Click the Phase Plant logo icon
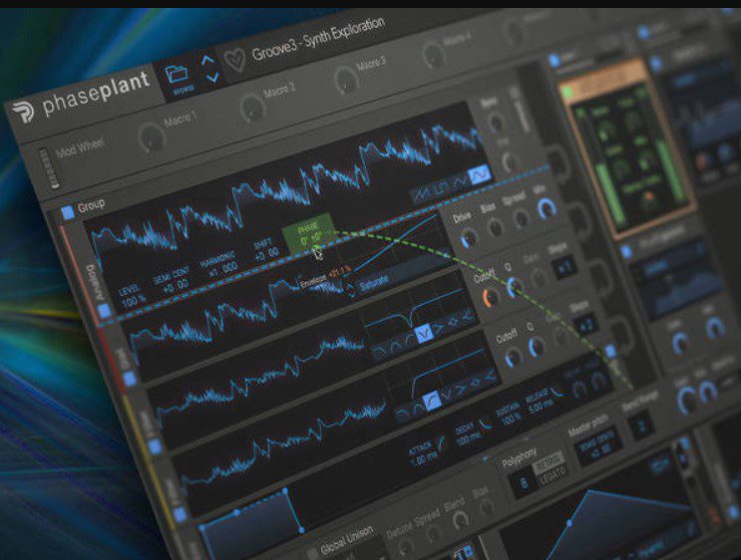This screenshot has height=560, width=741. coord(23,113)
